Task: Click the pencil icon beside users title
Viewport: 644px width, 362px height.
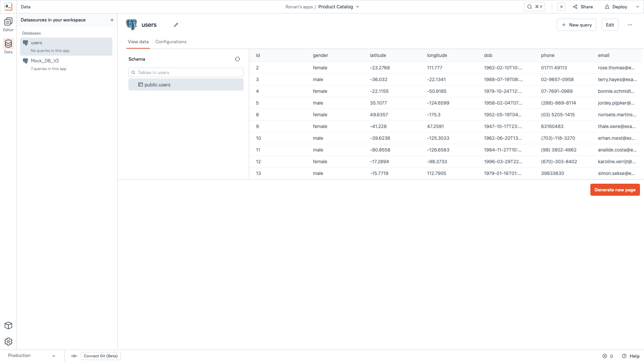Action: [176, 25]
